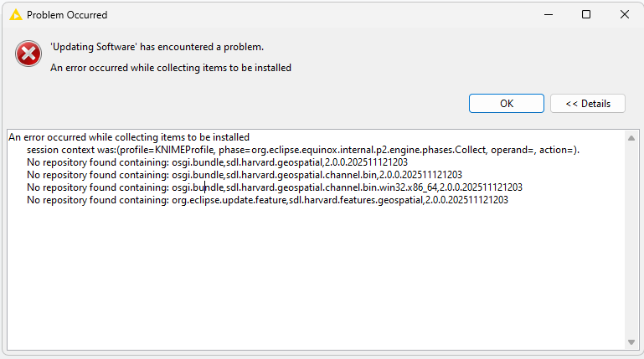
Task: Click the red error X icon
Action: pyautogui.click(x=28, y=54)
